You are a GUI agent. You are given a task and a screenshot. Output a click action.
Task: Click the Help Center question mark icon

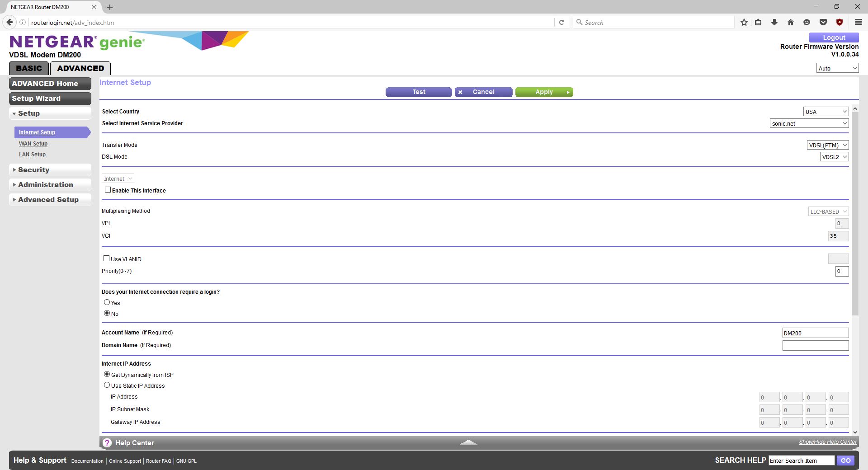click(107, 443)
